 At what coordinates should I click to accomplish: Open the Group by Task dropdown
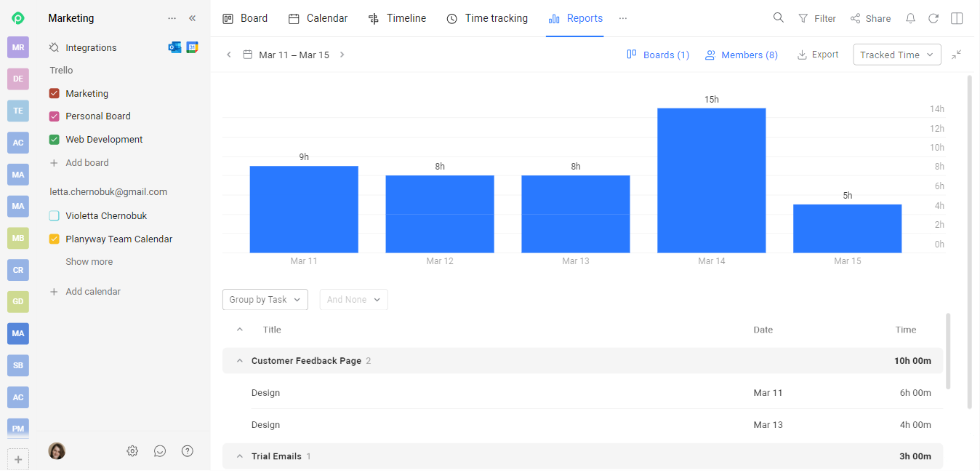(265, 299)
